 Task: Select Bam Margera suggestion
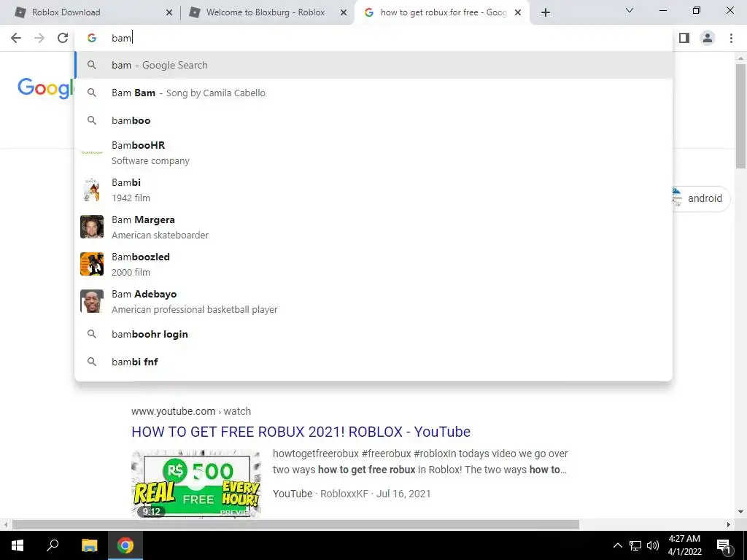click(373, 227)
